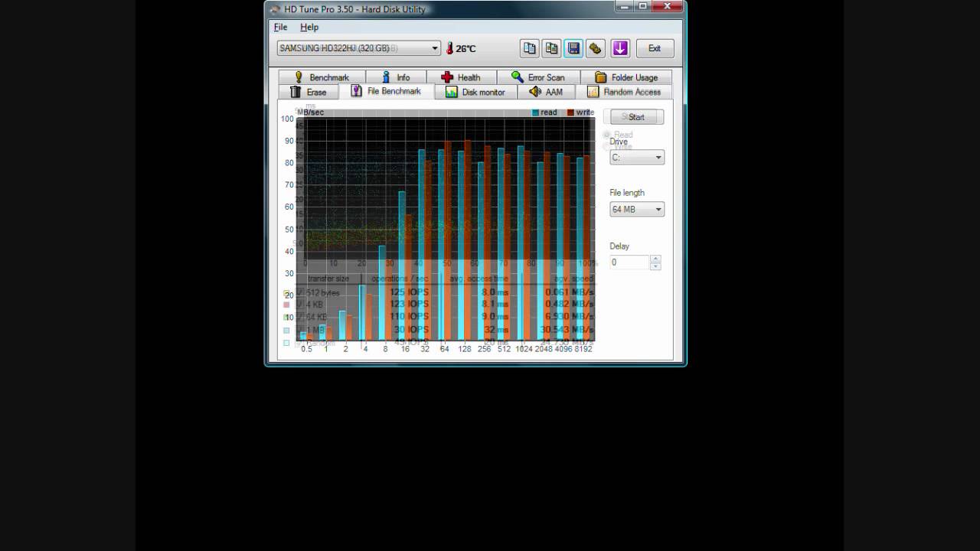The width and height of the screenshot is (980, 551).
Task: Open the Erase tab
Action: 309,92
